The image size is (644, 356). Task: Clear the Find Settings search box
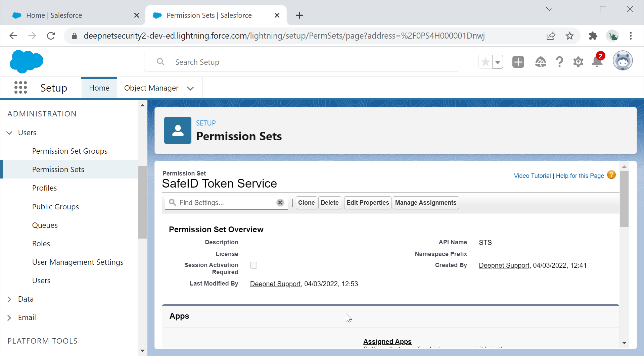(x=280, y=203)
